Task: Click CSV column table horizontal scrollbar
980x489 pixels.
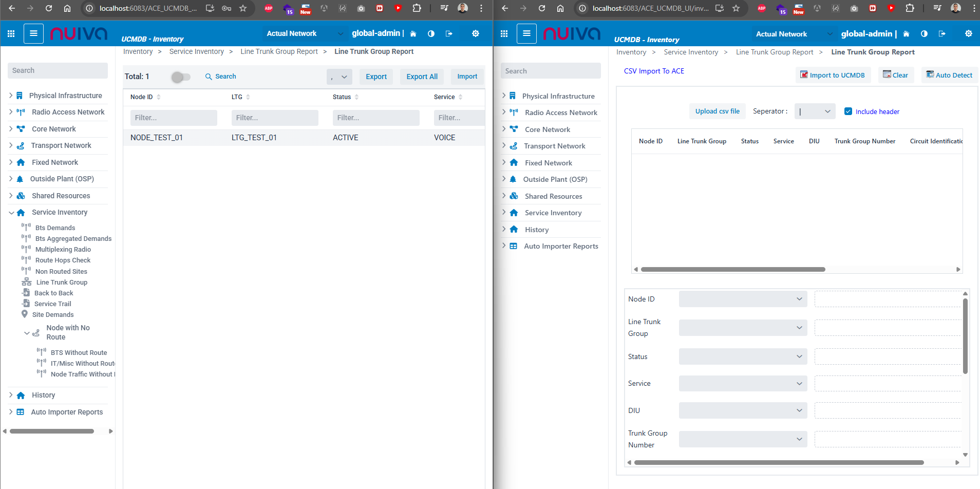Action: tap(732, 269)
